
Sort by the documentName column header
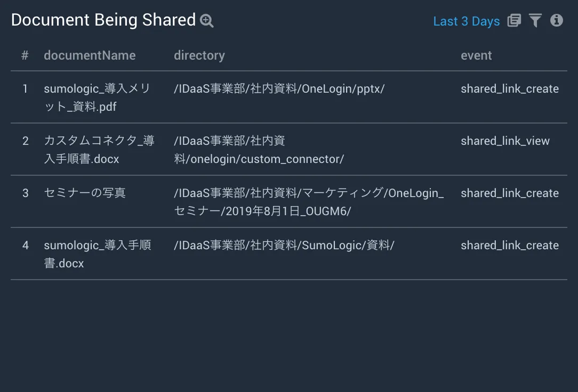90,55
